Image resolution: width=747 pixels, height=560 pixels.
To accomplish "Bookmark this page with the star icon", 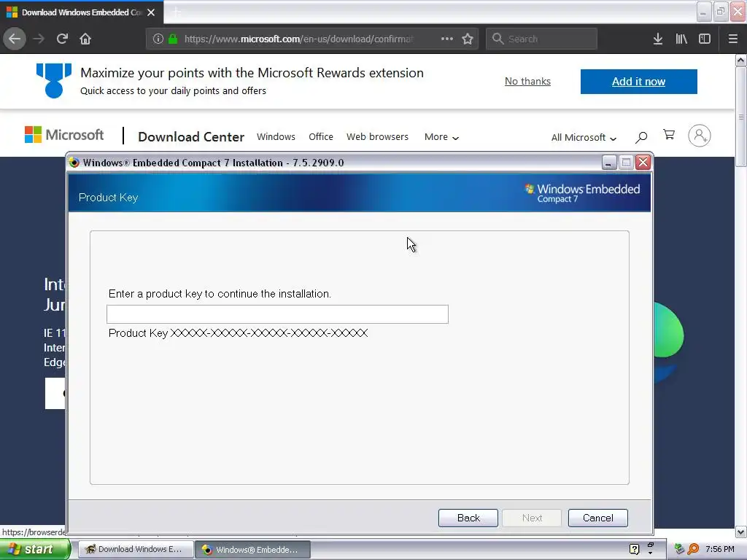I will tap(468, 39).
